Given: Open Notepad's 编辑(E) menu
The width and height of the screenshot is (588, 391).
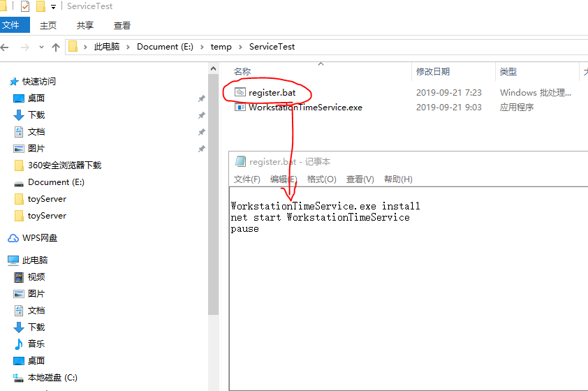Looking at the screenshot, I should click(284, 179).
